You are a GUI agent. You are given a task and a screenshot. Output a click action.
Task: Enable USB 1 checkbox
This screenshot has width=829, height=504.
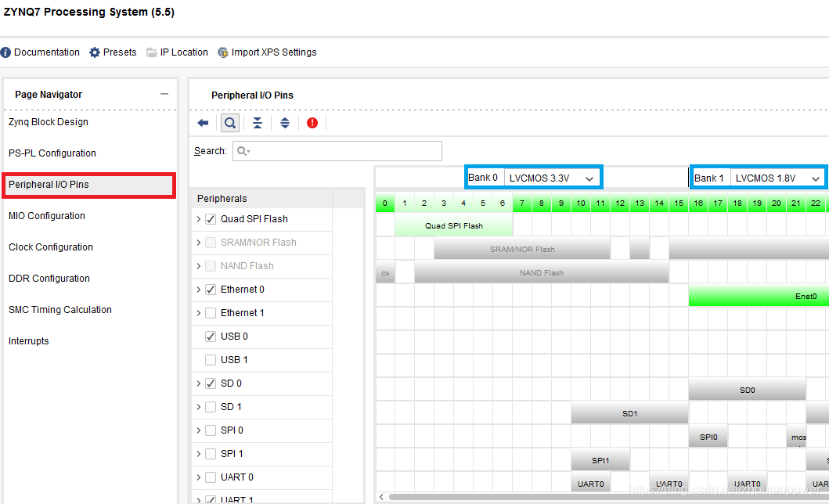tap(211, 360)
